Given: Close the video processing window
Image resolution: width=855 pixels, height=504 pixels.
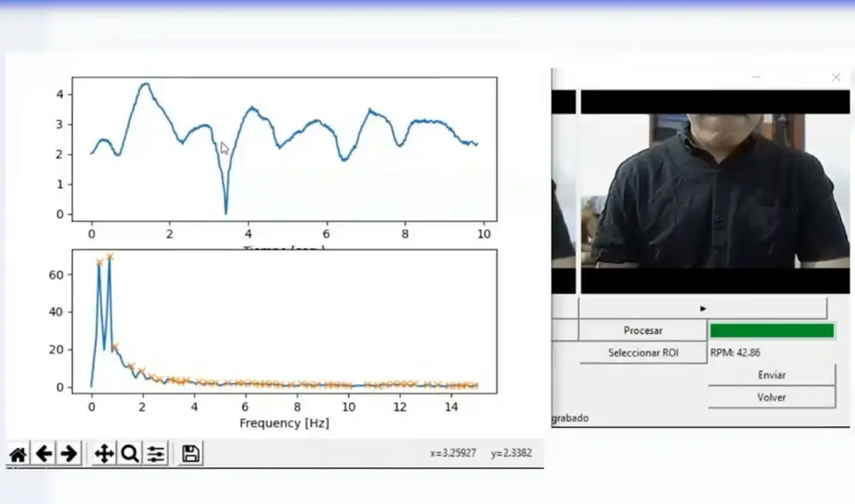Looking at the screenshot, I should coord(835,78).
